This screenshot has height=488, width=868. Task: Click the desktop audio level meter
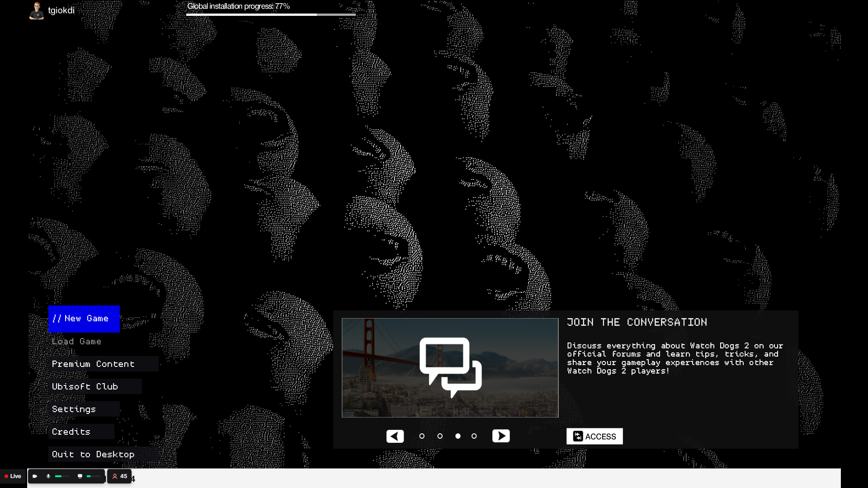click(94, 476)
